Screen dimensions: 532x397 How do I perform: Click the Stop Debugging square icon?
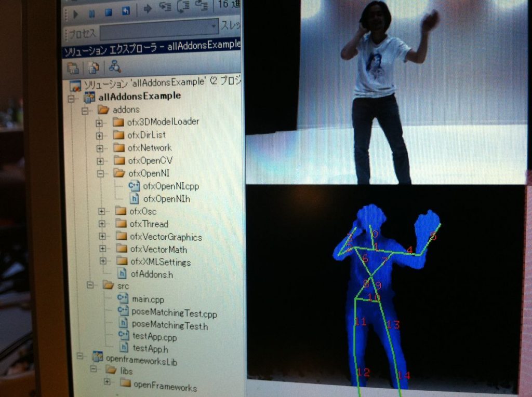pyautogui.click(x=108, y=12)
